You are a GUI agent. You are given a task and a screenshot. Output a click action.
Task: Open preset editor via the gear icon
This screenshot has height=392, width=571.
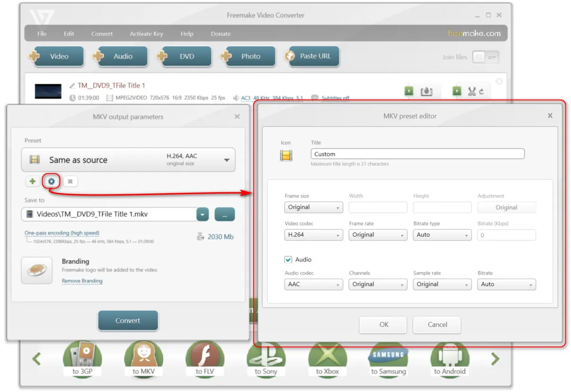point(51,181)
